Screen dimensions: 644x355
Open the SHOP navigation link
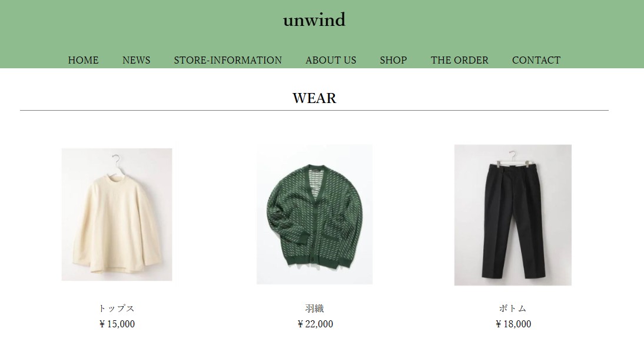pyautogui.click(x=393, y=61)
